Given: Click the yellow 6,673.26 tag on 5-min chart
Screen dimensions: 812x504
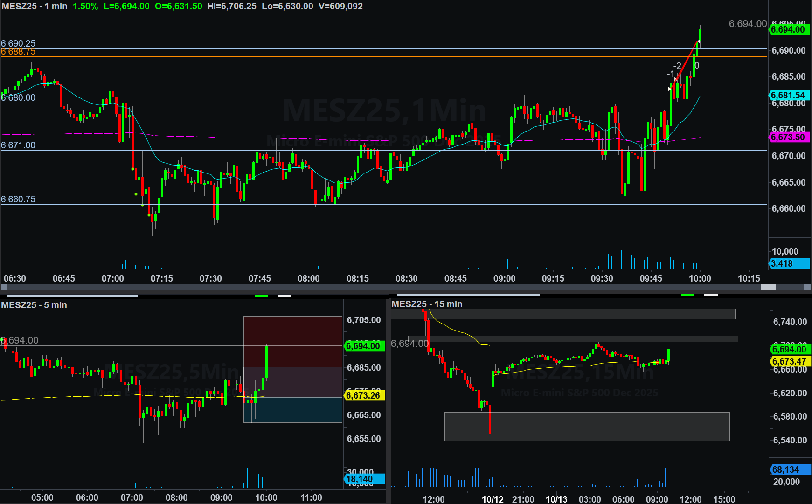Looking at the screenshot, I should pyautogui.click(x=364, y=395).
